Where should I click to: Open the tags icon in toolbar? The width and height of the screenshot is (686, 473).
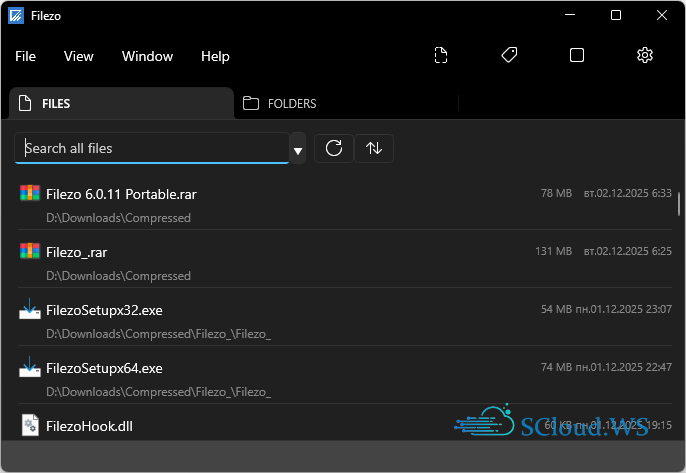point(509,56)
